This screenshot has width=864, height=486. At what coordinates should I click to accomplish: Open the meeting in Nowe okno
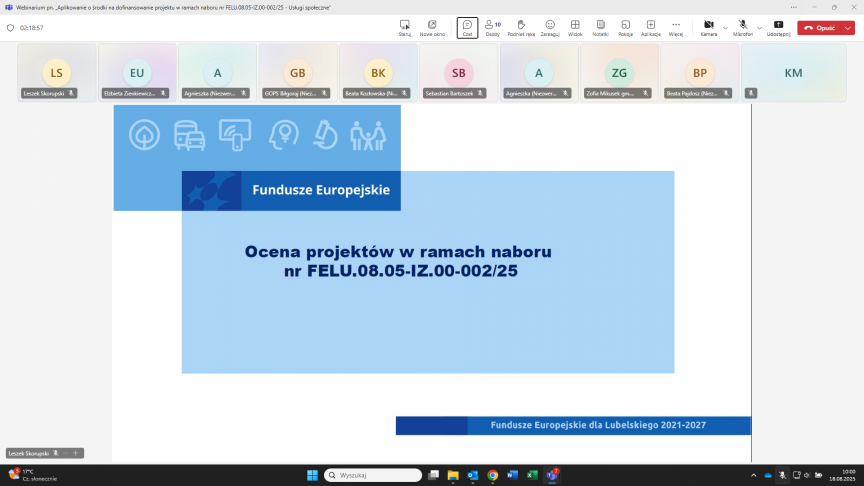coord(432,28)
